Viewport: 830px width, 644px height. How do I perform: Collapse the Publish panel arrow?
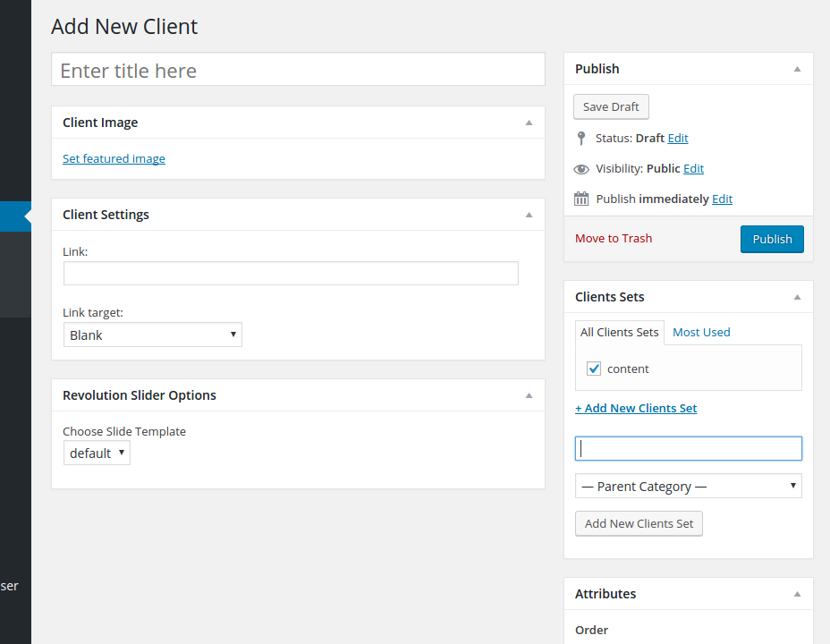pos(797,69)
